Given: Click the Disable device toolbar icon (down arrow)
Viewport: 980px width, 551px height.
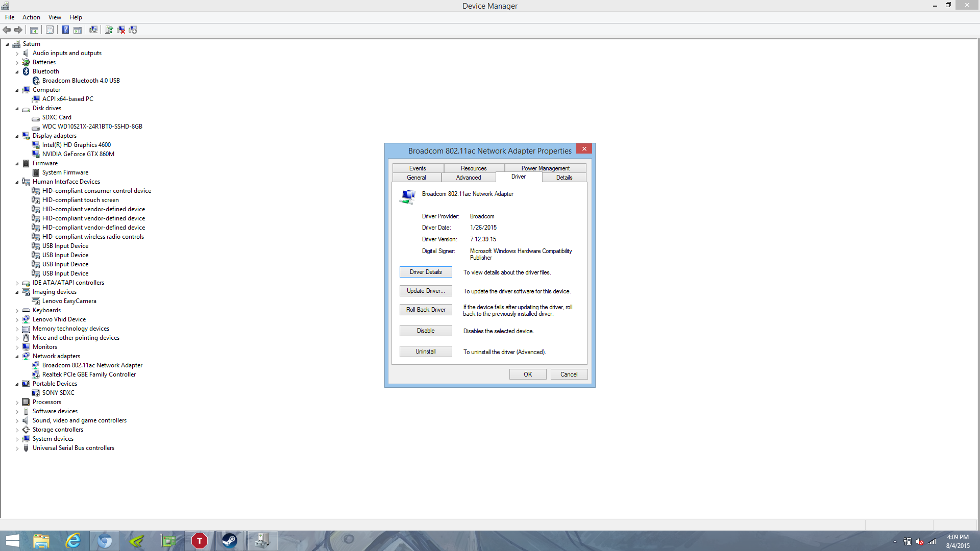Looking at the screenshot, I should point(133,30).
